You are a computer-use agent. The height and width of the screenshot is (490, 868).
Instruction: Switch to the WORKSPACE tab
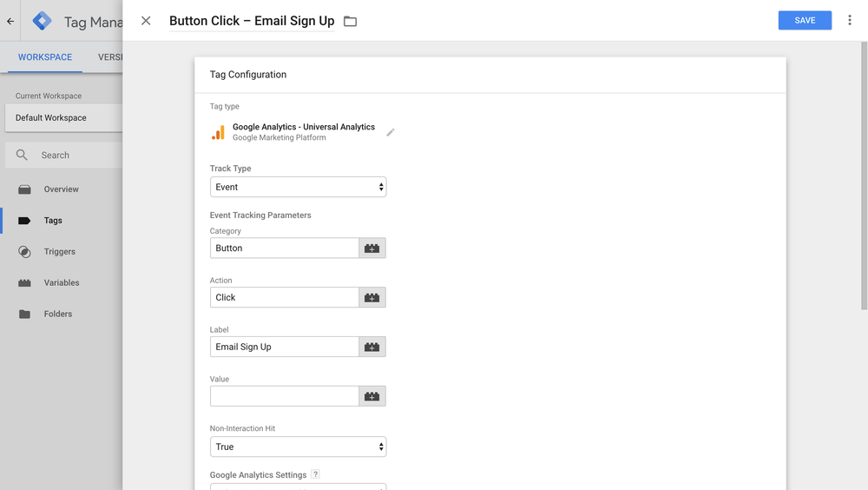(45, 57)
